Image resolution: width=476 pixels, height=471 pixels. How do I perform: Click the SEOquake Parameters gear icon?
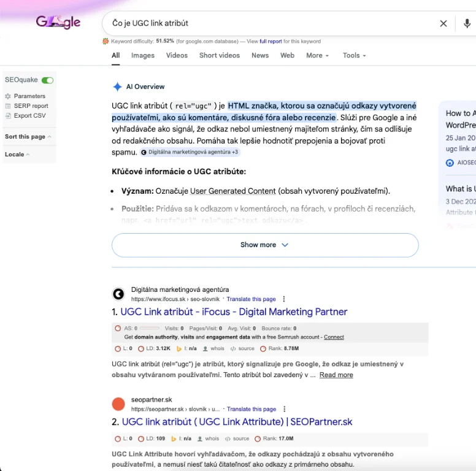tap(8, 96)
